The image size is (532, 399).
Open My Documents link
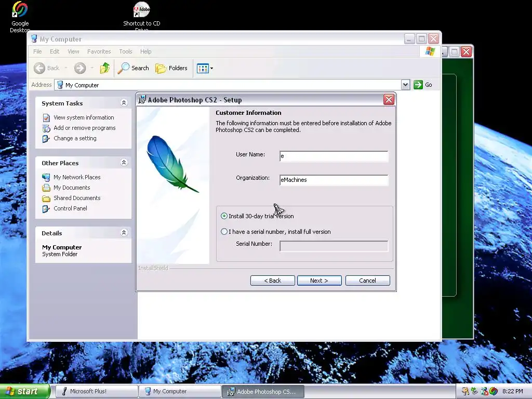72,188
